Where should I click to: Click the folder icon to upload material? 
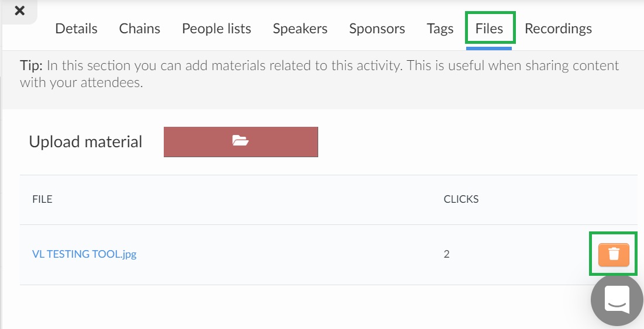click(240, 142)
